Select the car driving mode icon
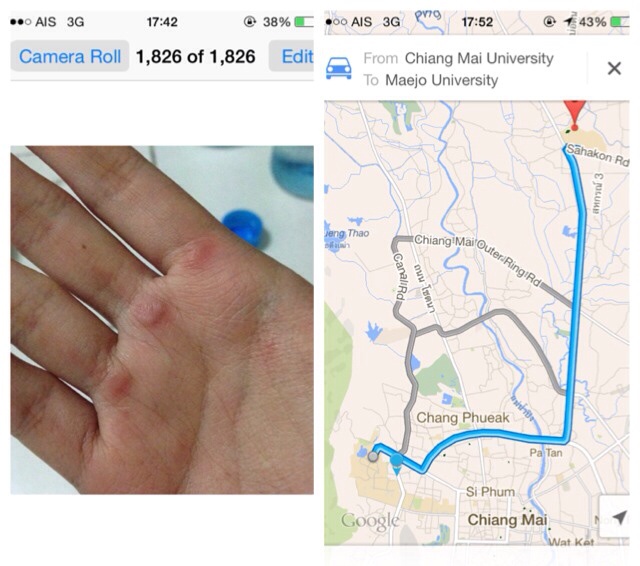This screenshot has width=640, height=566. 338,68
